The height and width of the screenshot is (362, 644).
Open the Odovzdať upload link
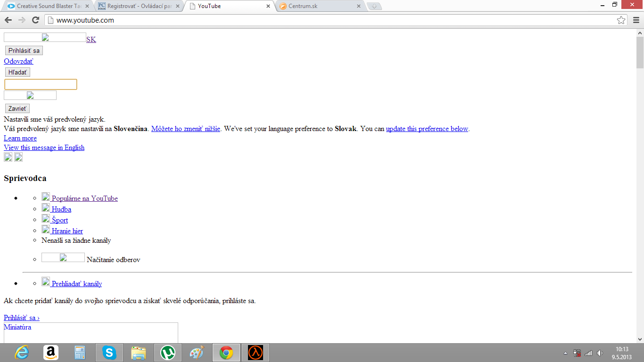pyautogui.click(x=18, y=61)
